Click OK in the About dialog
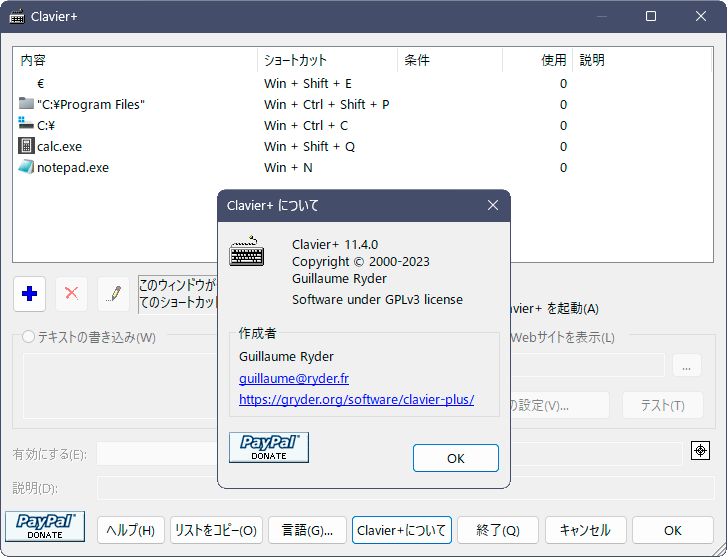727x557 pixels. (x=456, y=458)
